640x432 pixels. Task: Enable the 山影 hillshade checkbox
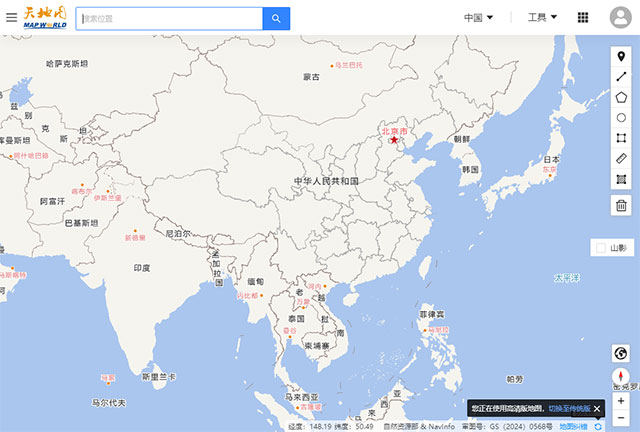click(x=600, y=247)
